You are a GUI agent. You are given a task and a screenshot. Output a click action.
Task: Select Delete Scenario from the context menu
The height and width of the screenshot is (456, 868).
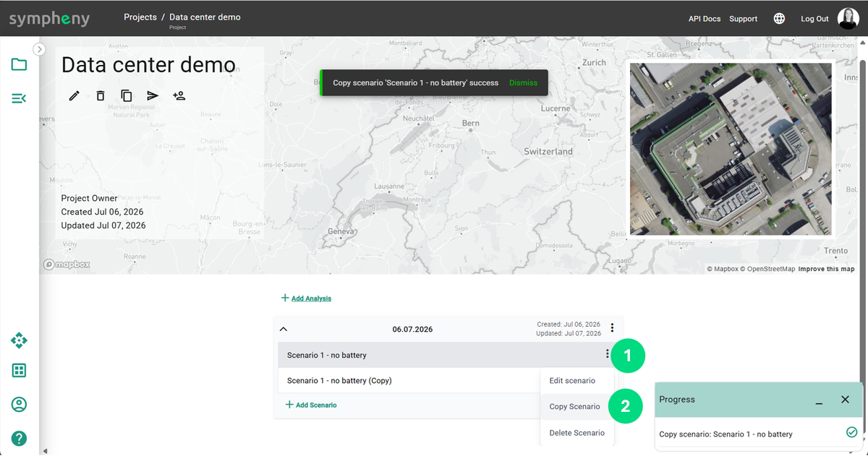pos(577,433)
